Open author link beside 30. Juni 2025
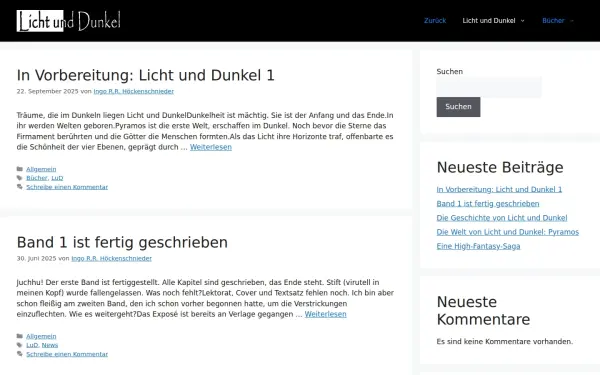600x375 pixels. [111, 258]
